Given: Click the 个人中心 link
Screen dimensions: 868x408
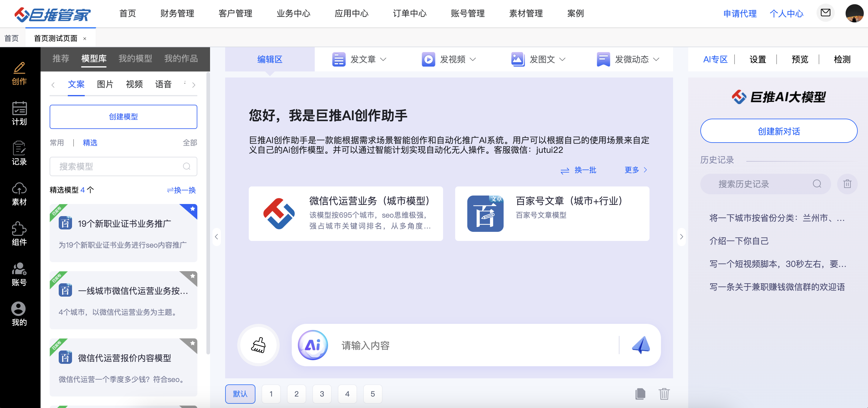Looking at the screenshot, I should (787, 14).
